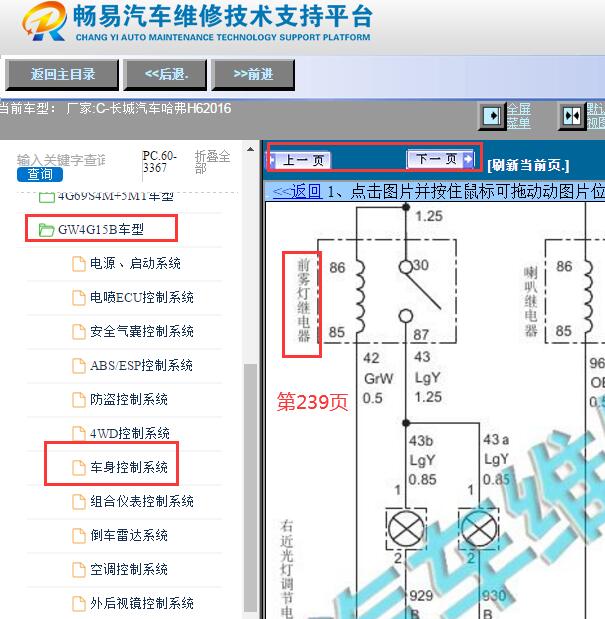Open 车身控制系统 tree item
The width and height of the screenshot is (605, 619).
(x=129, y=467)
